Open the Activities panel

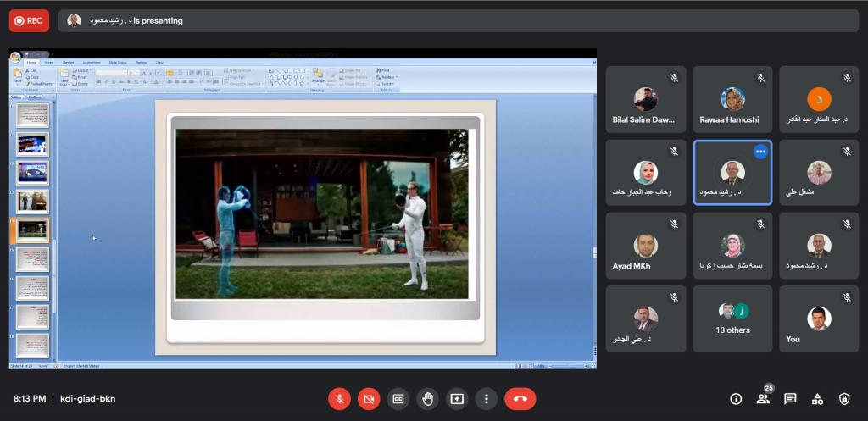pos(817,399)
